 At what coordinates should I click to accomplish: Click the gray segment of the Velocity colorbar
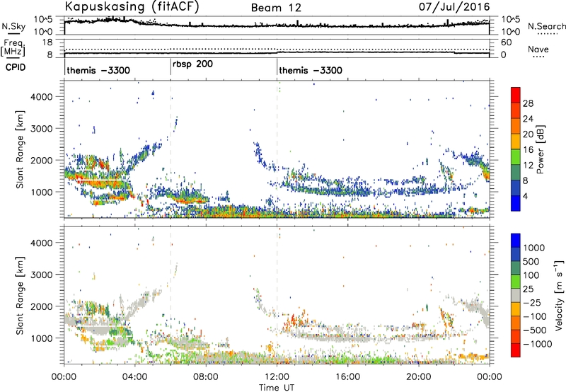(516, 295)
